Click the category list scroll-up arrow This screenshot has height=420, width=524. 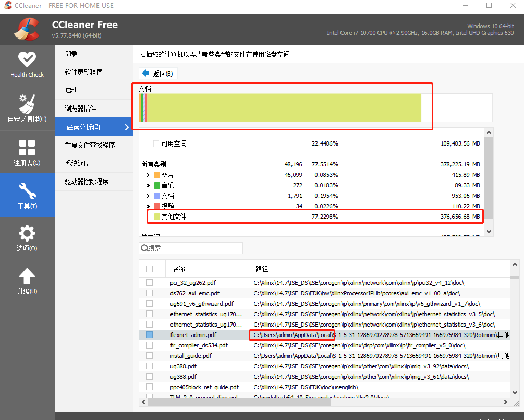[x=489, y=132]
